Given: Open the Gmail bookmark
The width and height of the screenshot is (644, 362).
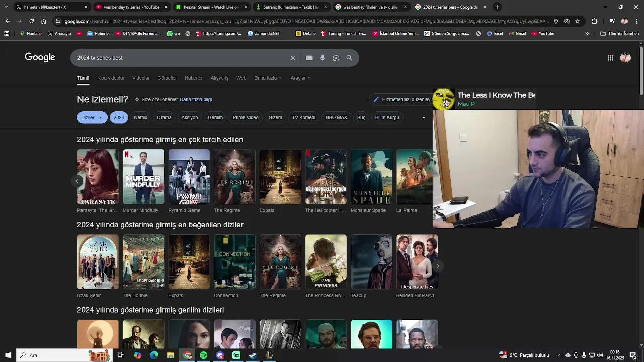Looking at the screenshot, I should 517,34.
